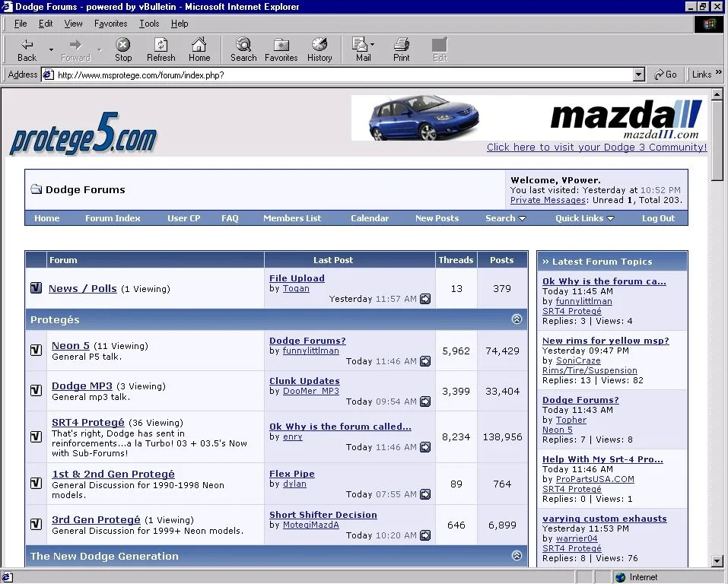Click the History toolbar icon
Screen dimensions: 728x584
tap(319, 49)
